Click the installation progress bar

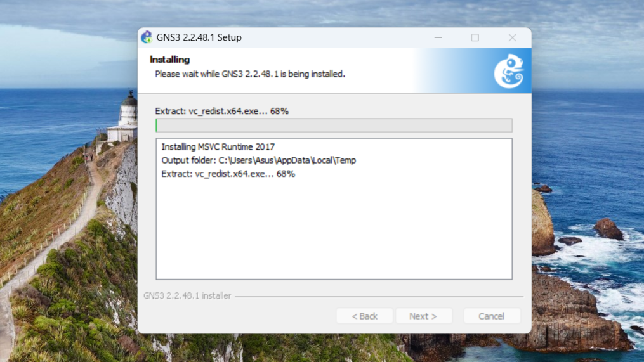pyautogui.click(x=334, y=125)
